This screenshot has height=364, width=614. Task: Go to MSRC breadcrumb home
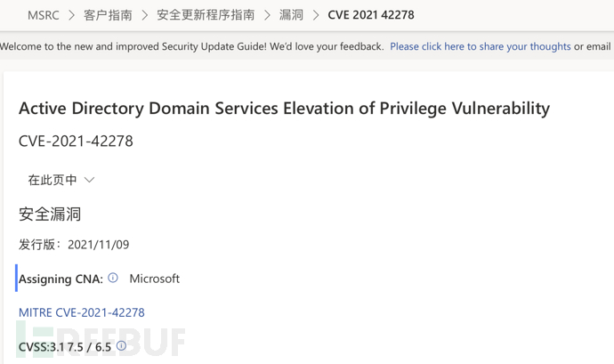pyautogui.click(x=44, y=15)
